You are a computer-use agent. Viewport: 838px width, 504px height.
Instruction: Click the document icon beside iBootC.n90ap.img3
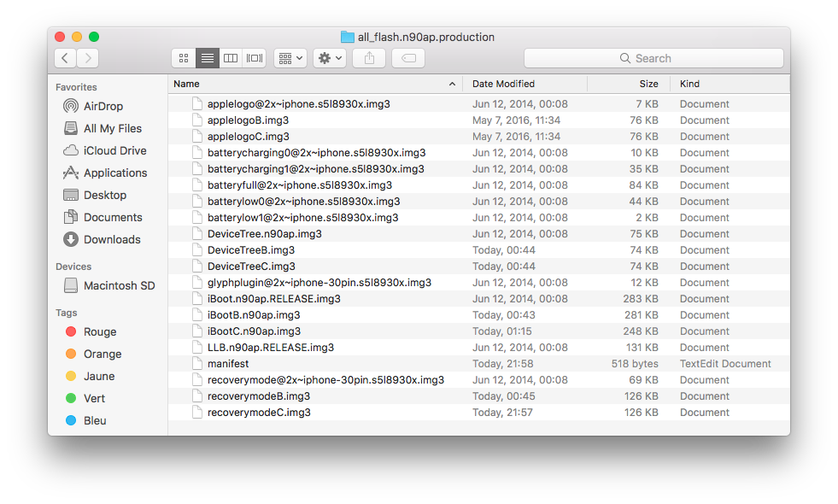point(197,331)
